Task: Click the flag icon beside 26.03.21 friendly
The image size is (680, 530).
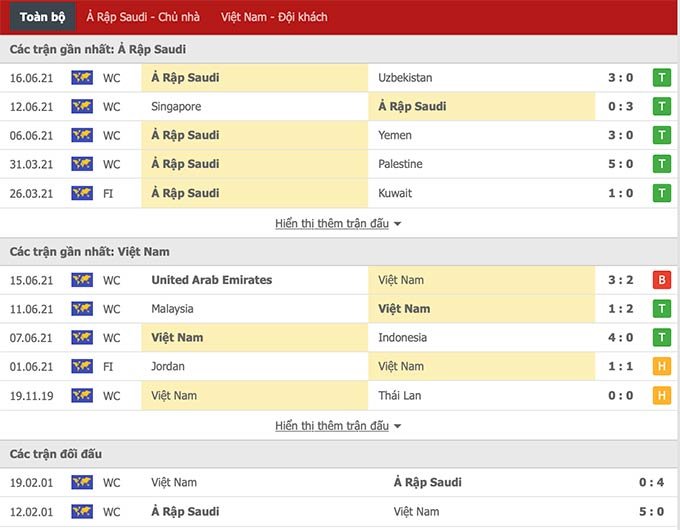Action: click(82, 193)
